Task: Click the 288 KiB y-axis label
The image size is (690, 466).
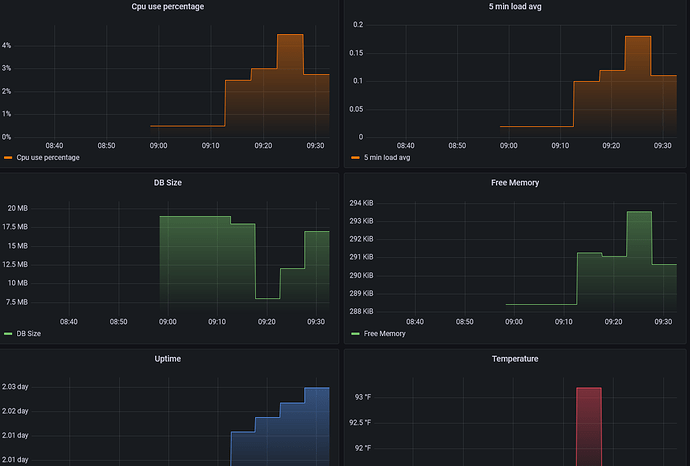Action: tap(361, 311)
